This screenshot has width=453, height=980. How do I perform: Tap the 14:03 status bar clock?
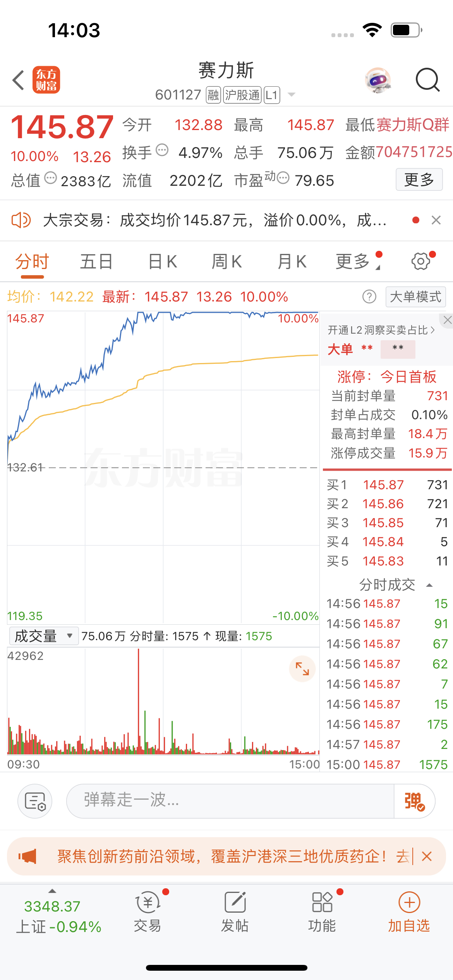tap(74, 30)
